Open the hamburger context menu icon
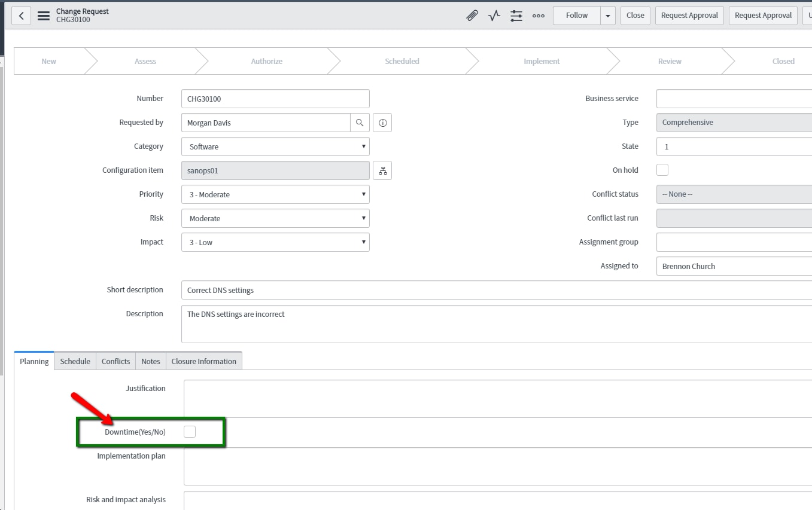The image size is (812, 510). click(x=44, y=16)
